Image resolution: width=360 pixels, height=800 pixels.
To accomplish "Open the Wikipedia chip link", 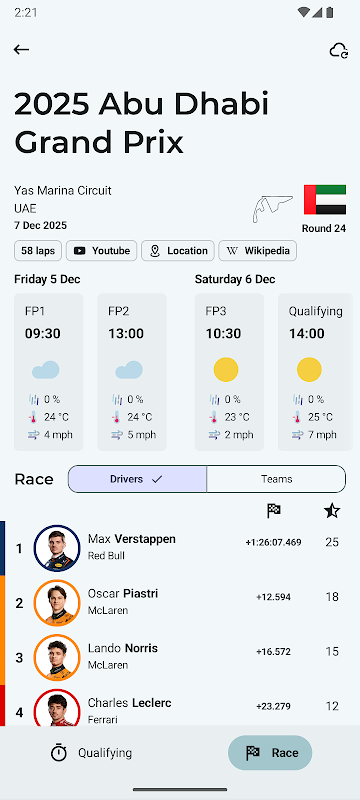I will 258,251.
